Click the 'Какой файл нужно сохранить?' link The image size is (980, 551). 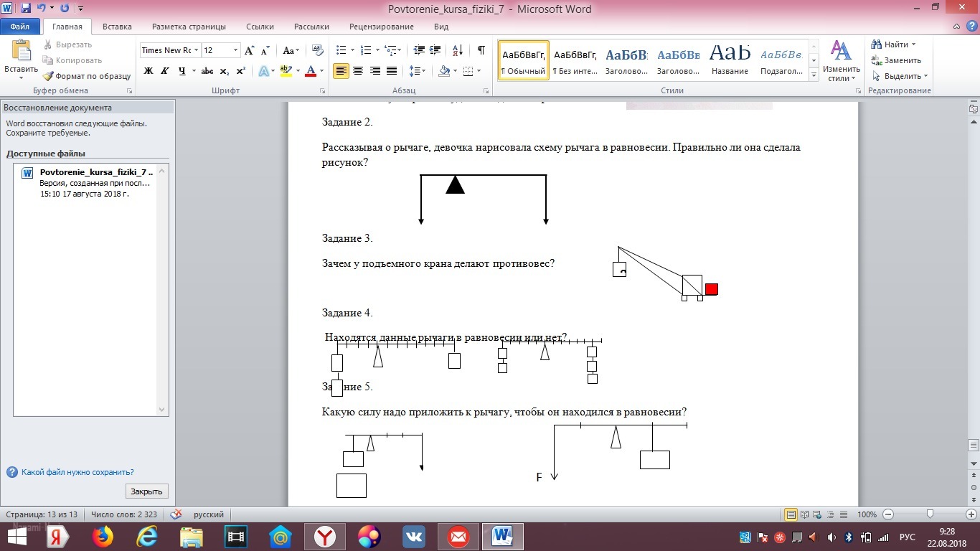(x=77, y=472)
